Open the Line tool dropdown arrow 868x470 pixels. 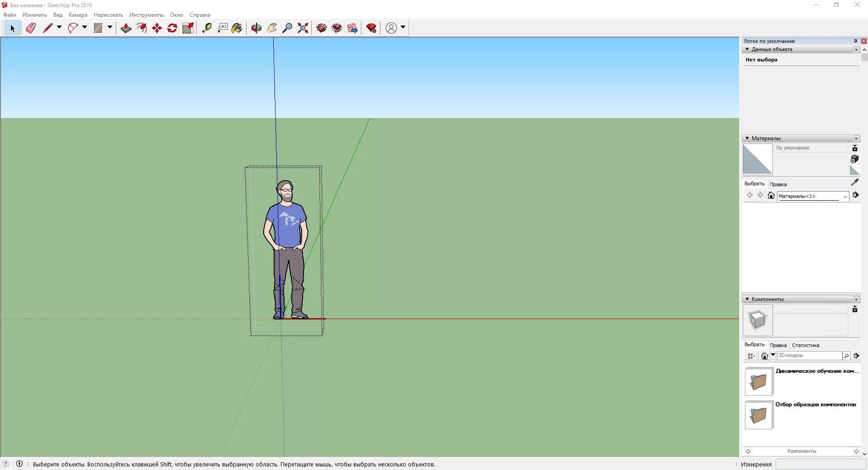[x=59, y=28]
